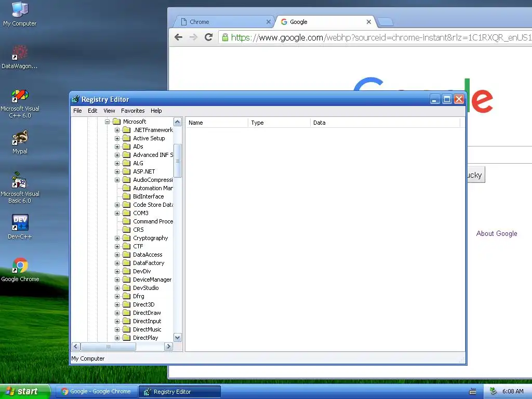
Task: Click tree vertical scrollbar down arrow
Action: click(x=178, y=338)
